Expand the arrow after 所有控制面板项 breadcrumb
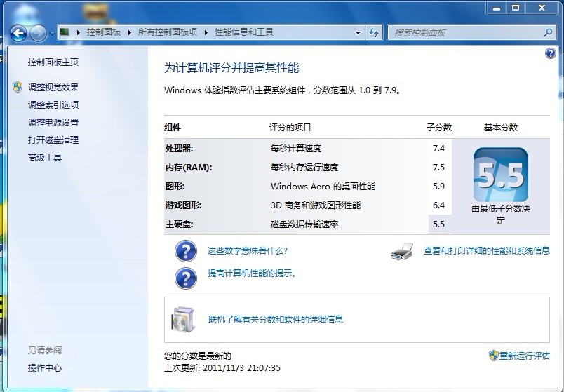564x392 pixels. [x=206, y=33]
